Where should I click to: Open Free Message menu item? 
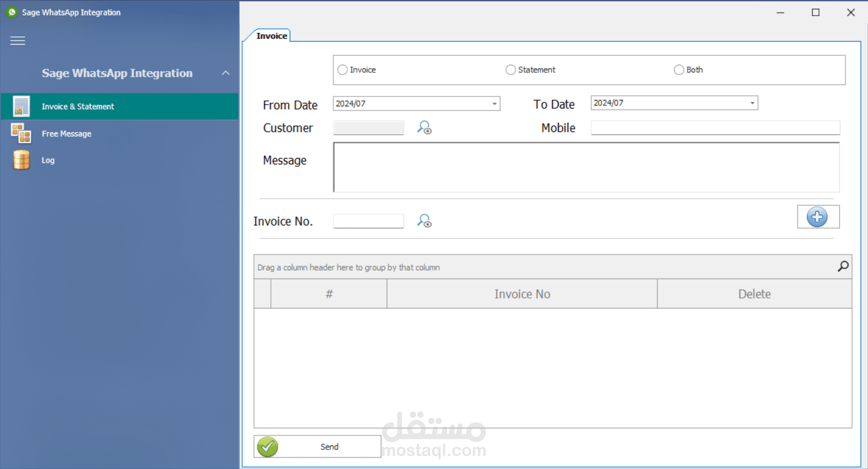119,133
